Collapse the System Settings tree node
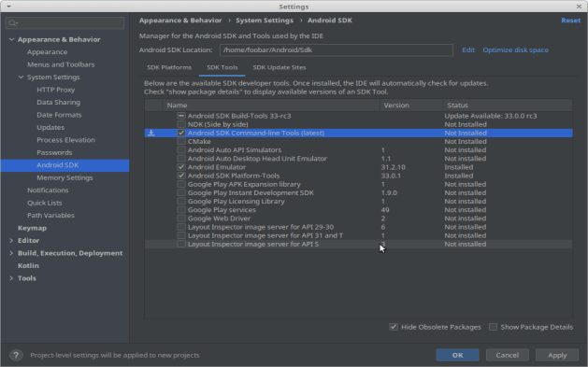The width and height of the screenshot is (588, 367). click(x=21, y=78)
